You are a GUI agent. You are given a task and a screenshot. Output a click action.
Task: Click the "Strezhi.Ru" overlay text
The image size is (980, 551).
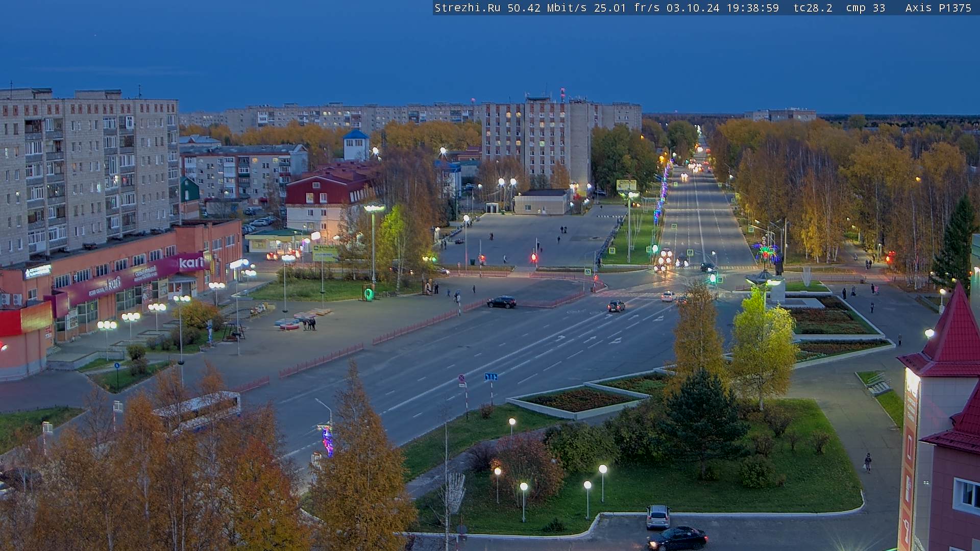click(467, 8)
